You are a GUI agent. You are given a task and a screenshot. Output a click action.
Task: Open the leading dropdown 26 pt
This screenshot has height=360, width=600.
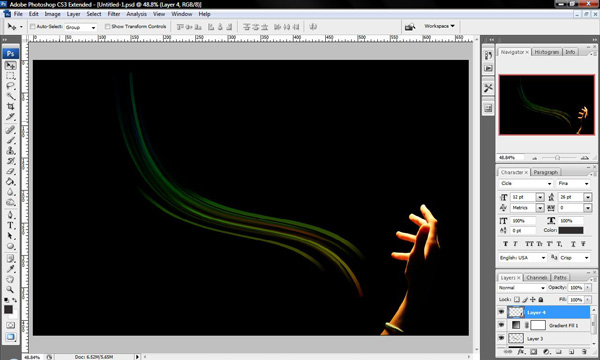point(587,197)
